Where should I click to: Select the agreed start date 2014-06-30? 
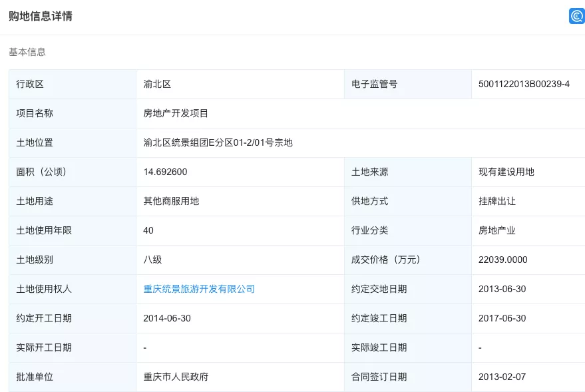click(x=167, y=318)
